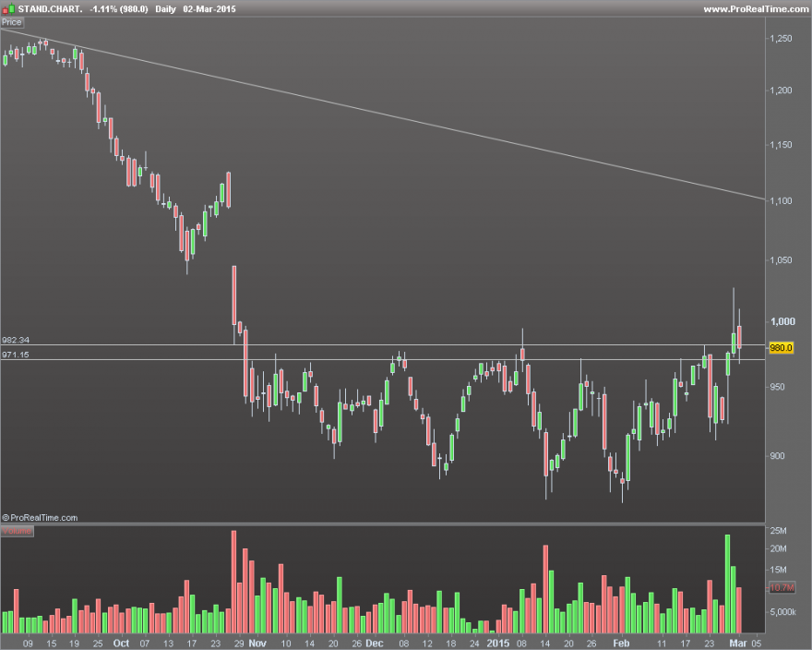The width and height of the screenshot is (812, 650).
Task: Click the 1,000 price axis label
Action: pos(782,322)
